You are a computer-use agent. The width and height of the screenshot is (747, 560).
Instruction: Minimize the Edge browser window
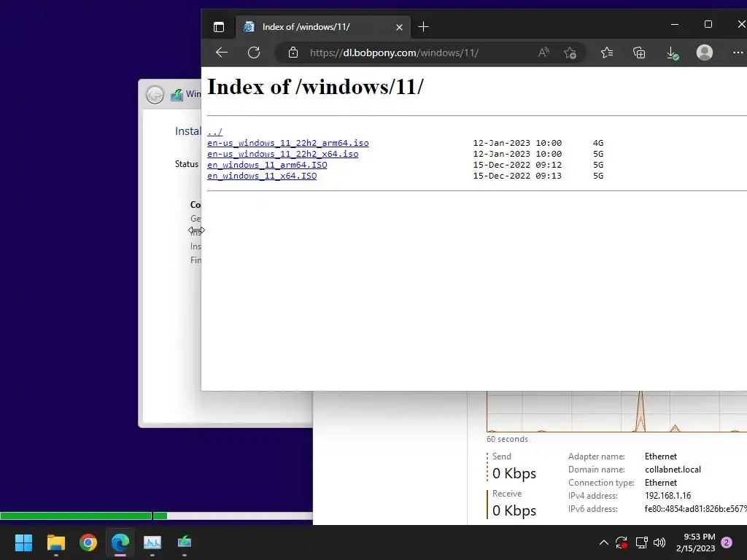[x=675, y=24]
